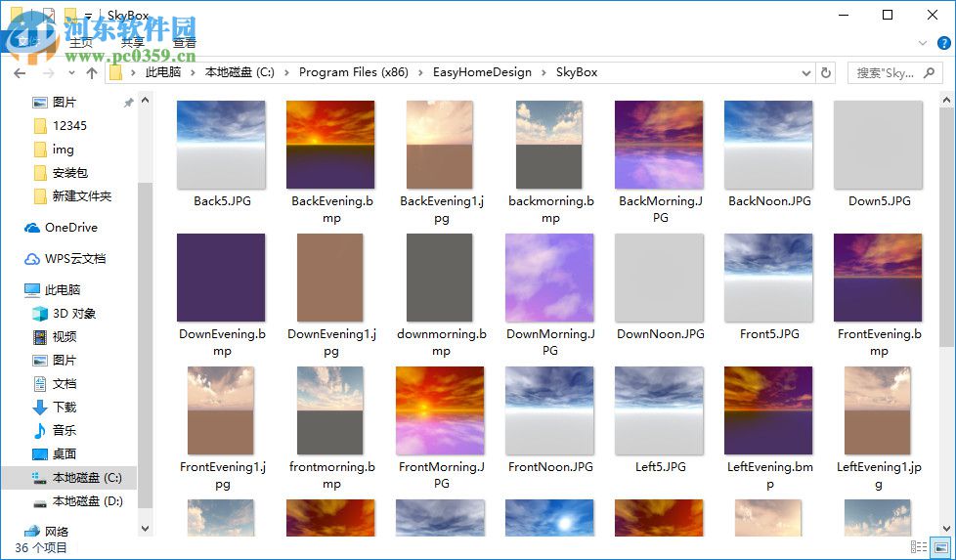The height and width of the screenshot is (560, 956).
Task: Click the backmorning.bmp file
Action: 549,145
